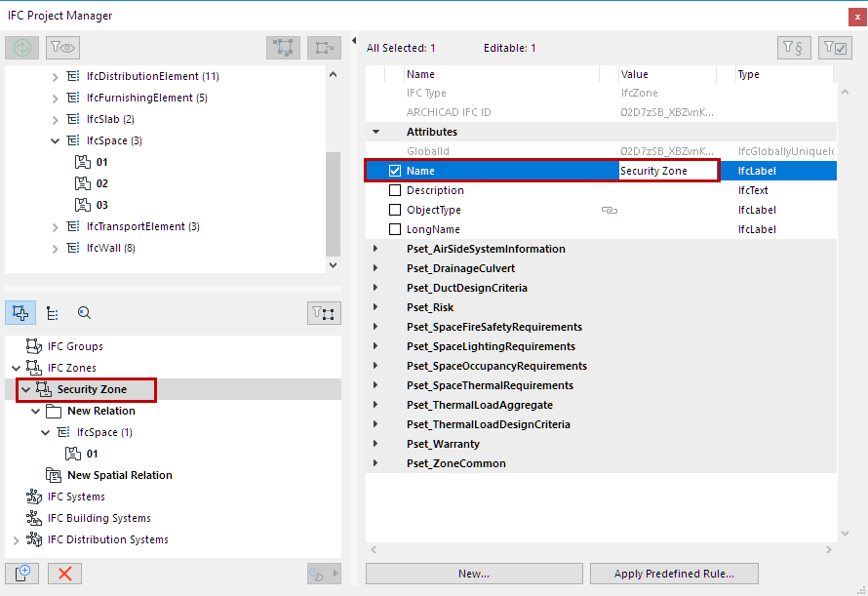The width and height of the screenshot is (868, 596).
Task: Click the search magnifier icon above the tree
Action: tap(84, 313)
